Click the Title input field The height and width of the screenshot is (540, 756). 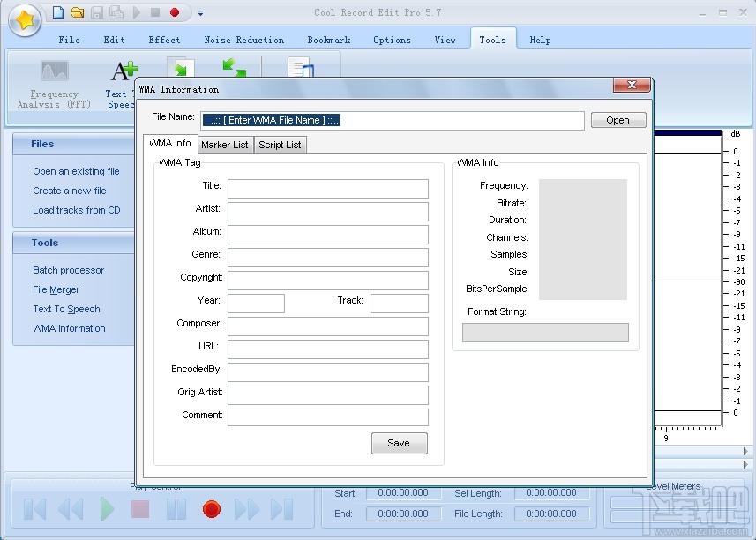[x=328, y=189]
